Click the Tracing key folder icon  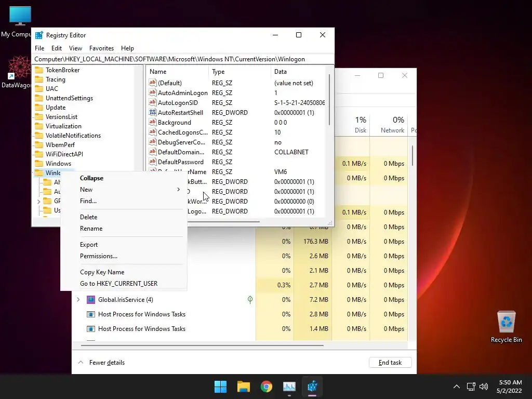tap(39, 79)
